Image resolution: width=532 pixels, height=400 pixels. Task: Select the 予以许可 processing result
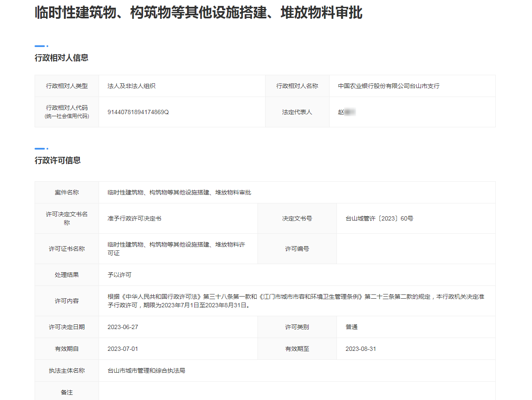(x=120, y=275)
